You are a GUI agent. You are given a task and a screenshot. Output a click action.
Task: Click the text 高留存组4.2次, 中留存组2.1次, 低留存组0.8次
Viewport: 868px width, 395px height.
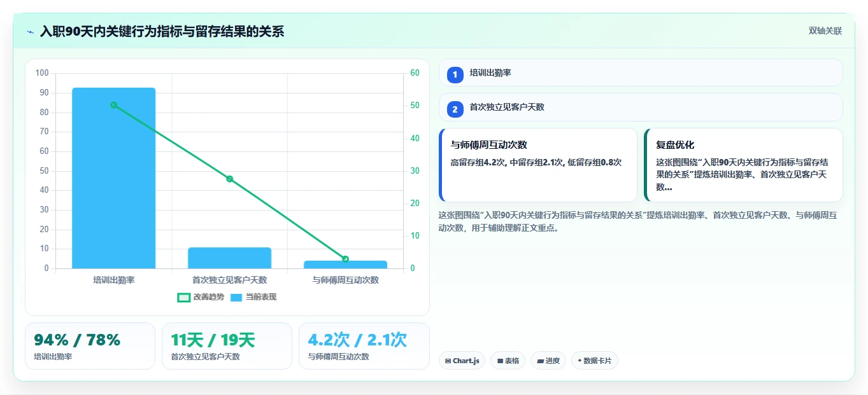(536, 162)
